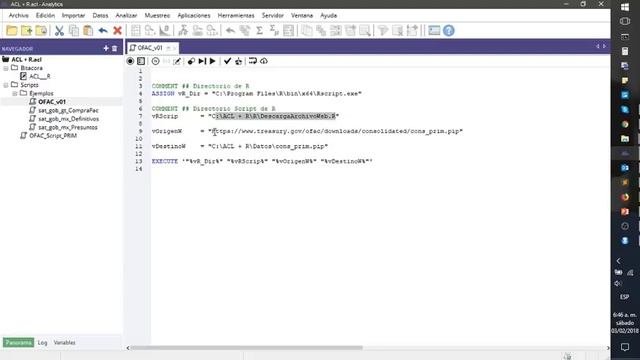Screen dimensions: 640x360
Task: Open the Edición menu
Action: [x=45, y=16]
